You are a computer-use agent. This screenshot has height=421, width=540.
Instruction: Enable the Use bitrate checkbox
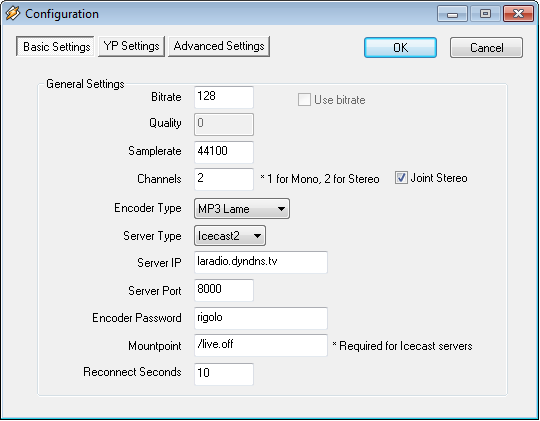[304, 100]
